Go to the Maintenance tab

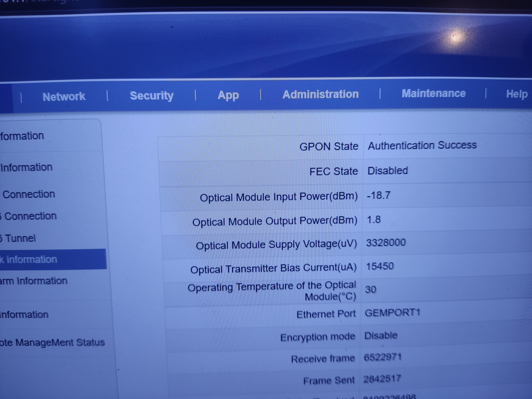point(433,93)
